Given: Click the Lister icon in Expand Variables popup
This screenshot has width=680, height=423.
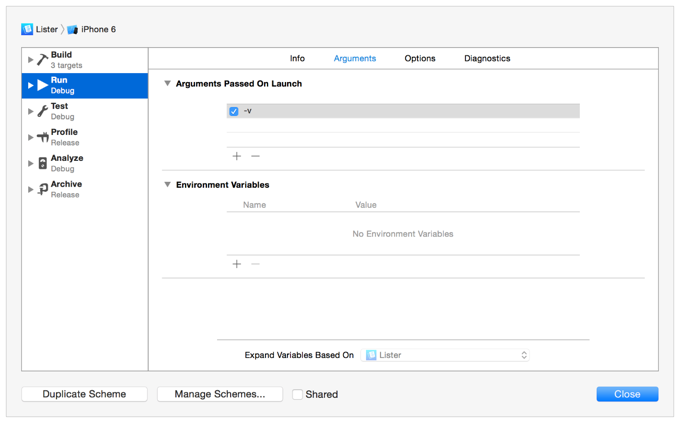Looking at the screenshot, I should click(x=371, y=355).
